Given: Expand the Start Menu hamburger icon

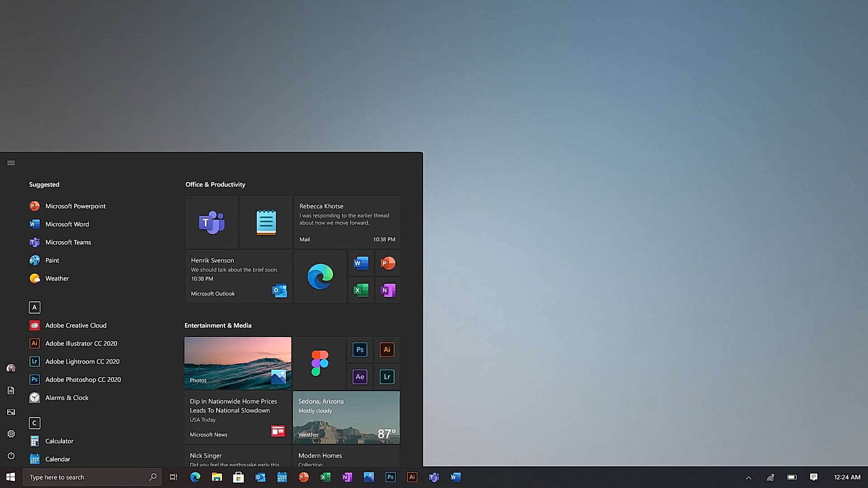Looking at the screenshot, I should (11, 163).
